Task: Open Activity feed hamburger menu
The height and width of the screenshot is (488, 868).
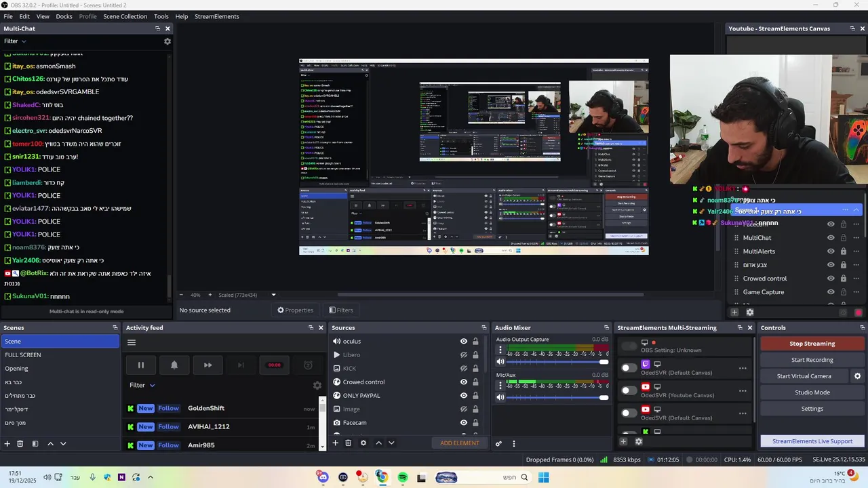Action: tap(132, 343)
